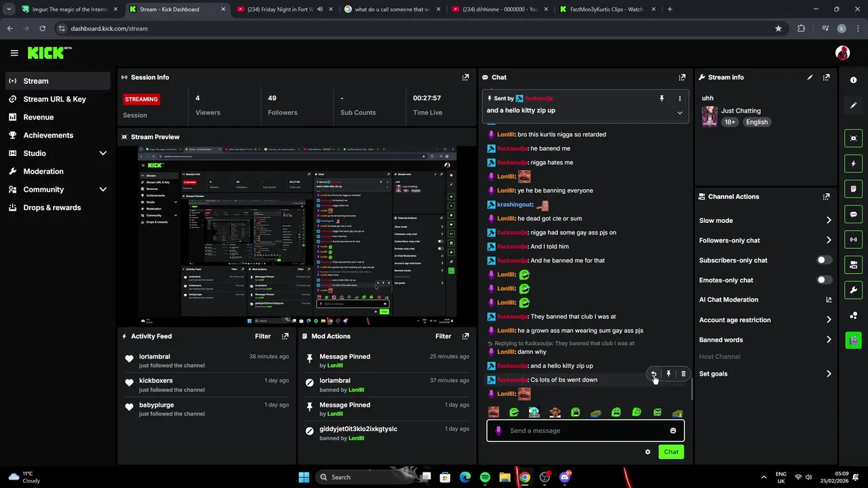Click the document icon in the right rail

[853, 188]
